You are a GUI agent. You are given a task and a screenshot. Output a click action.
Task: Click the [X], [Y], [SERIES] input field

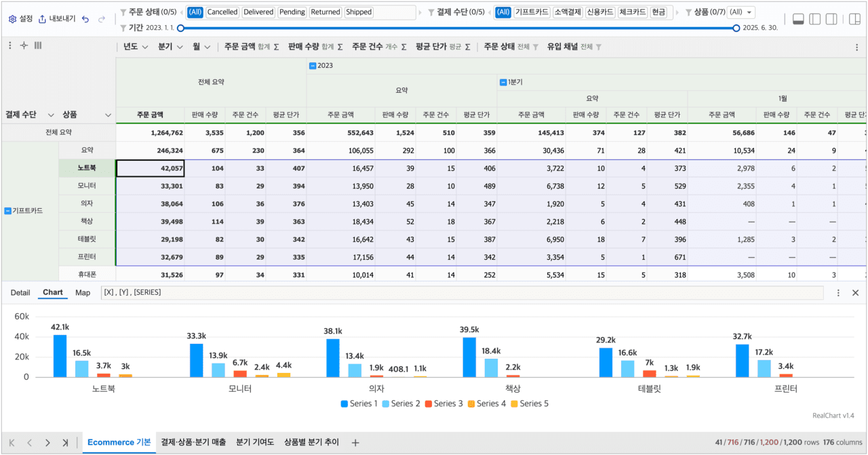[462, 292]
